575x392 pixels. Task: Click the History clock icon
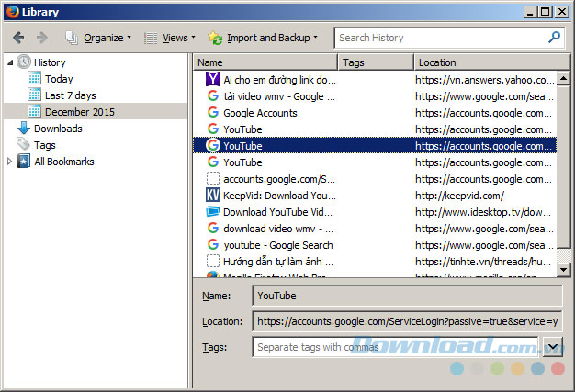[x=23, y=62]
